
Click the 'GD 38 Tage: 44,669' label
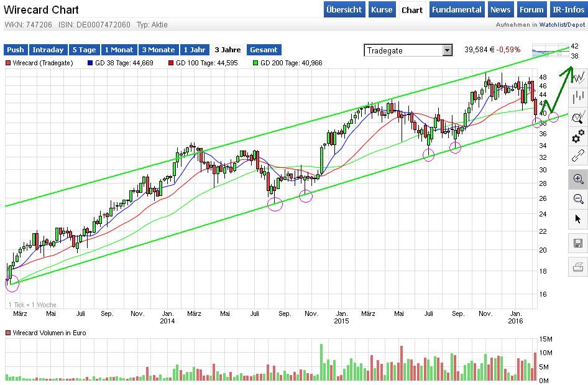pos(124,63)
